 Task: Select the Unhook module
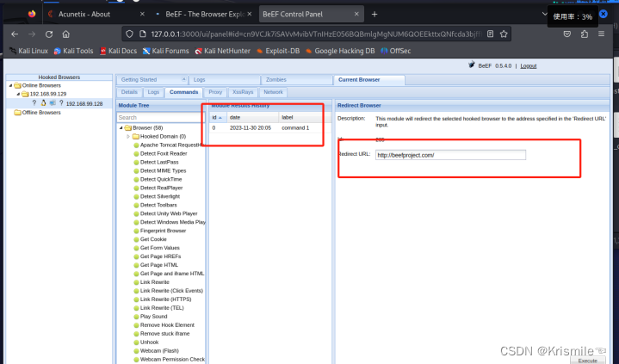(x=149, y=342)
